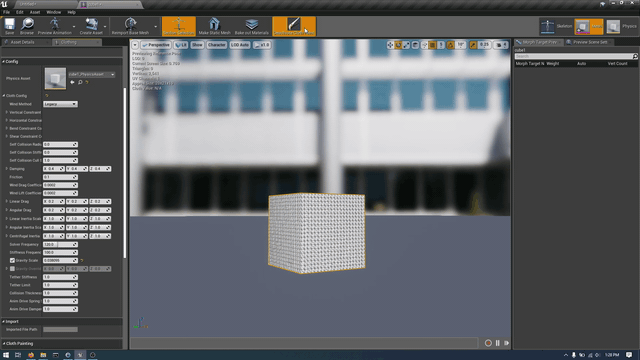
Task: Open Browse to find asset in content browser
Action: point(27,26)
